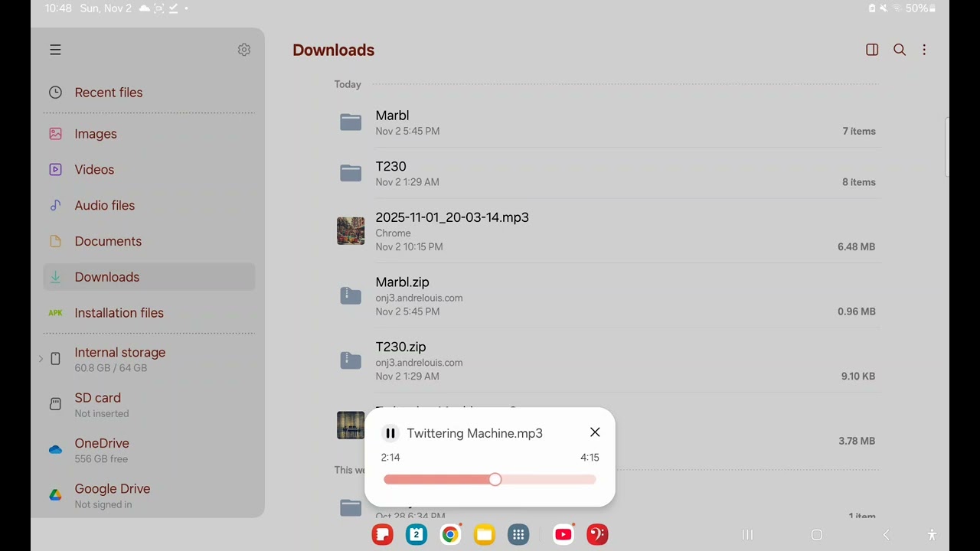The width and height of the screenshot is (980, 551).
Task: Click the thumbnail behind the player popup
Action: point(351,425)
